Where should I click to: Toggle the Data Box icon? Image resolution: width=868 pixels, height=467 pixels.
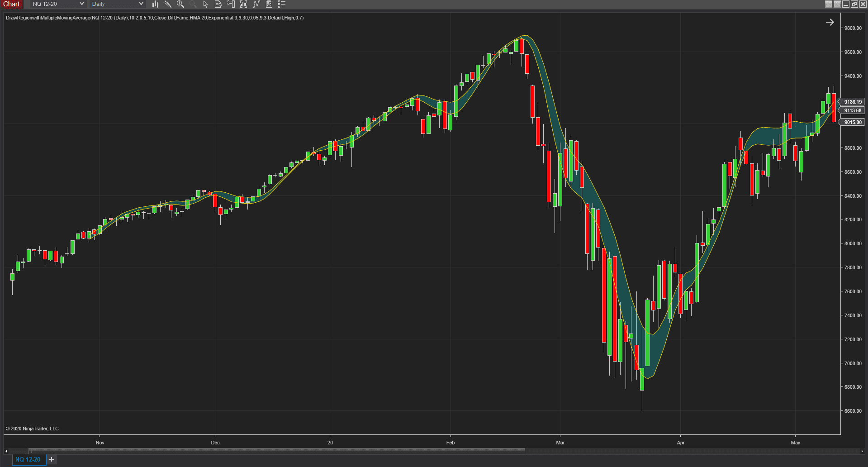click(218, 4)
